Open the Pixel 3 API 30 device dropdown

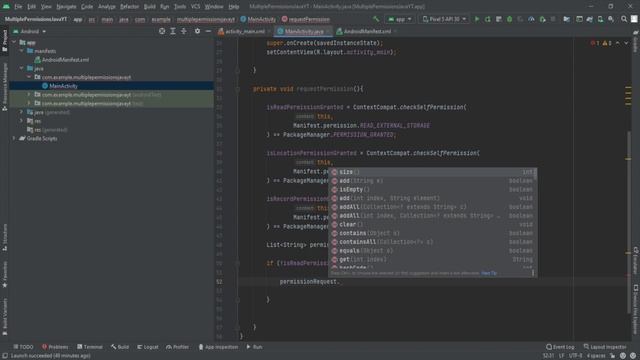(x=444, y=19)
